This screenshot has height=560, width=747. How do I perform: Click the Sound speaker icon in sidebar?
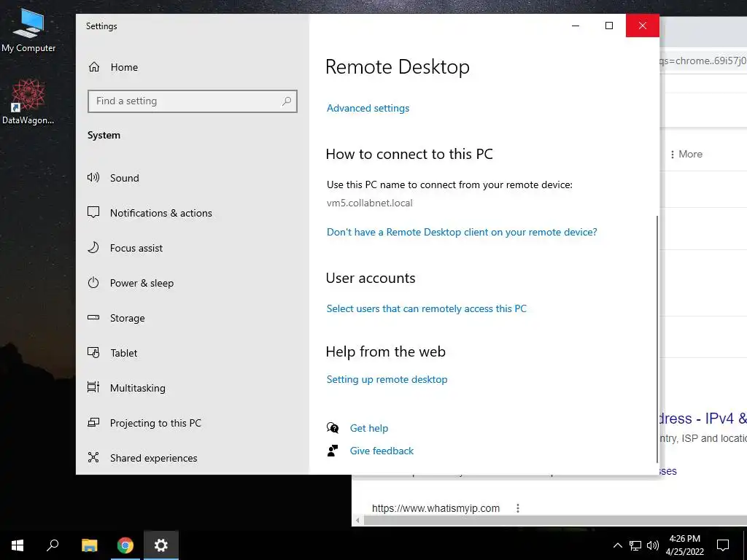pyautogui.click(x=93, y=178)
